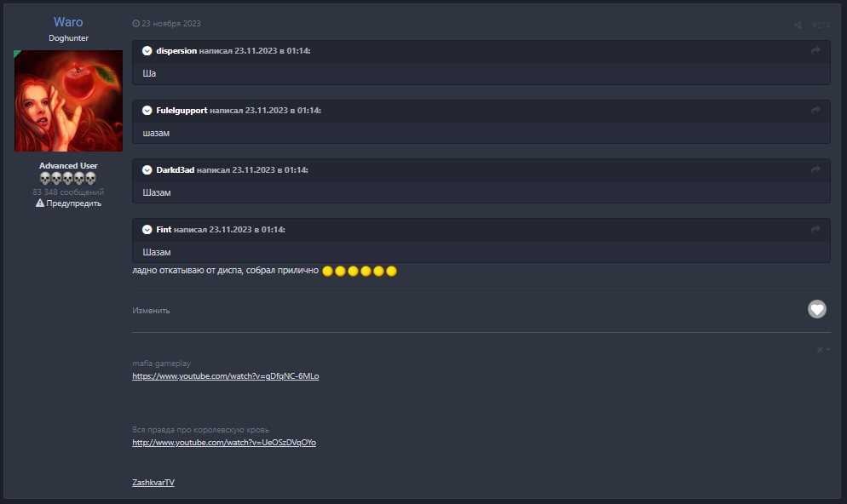Click the clock icon beside the post date
This screenshot has height=504, width=847.
pyautogui.click(x=136, y=24)
